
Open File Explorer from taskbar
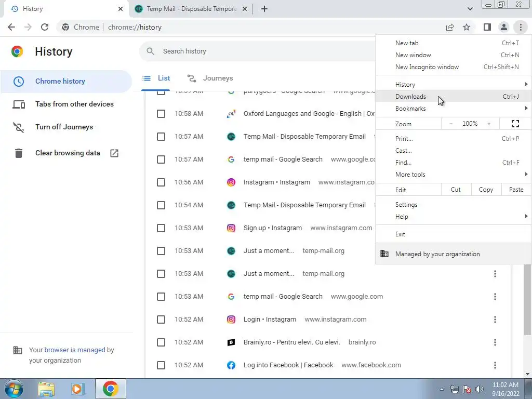pos(46,389)
